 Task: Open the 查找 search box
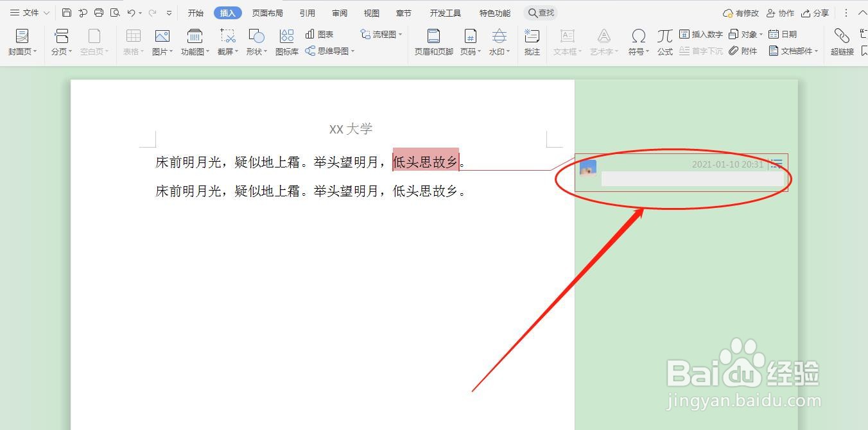(540, 12)
